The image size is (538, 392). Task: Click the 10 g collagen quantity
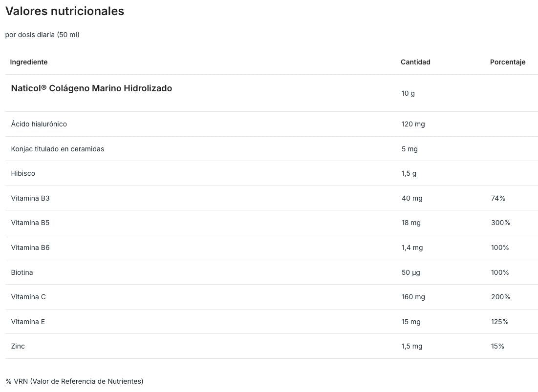[x=408, y=93]
